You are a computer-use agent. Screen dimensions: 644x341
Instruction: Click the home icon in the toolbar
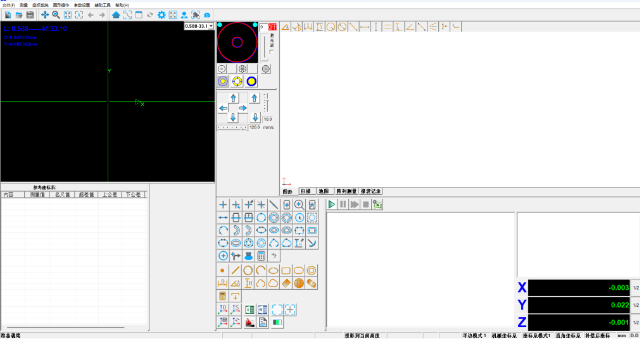[116, 15]
